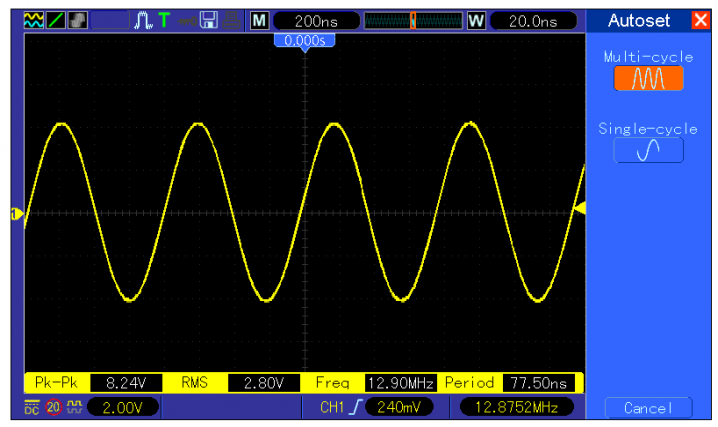Click the 0.000s trigger position marker
Screen dimensions: 718x427
tap(304, 41)
